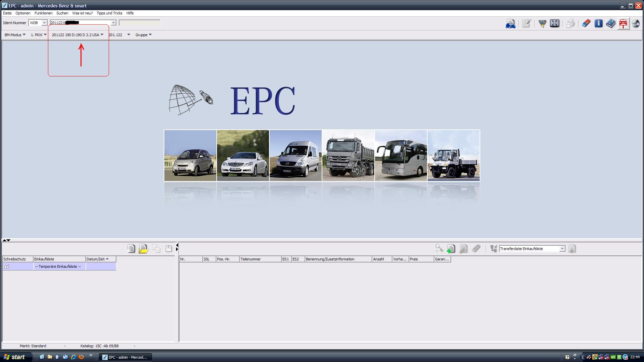Launch Internet Explorer from quick launch
This screenshot has height=362, width=644.
click(73, 357)
